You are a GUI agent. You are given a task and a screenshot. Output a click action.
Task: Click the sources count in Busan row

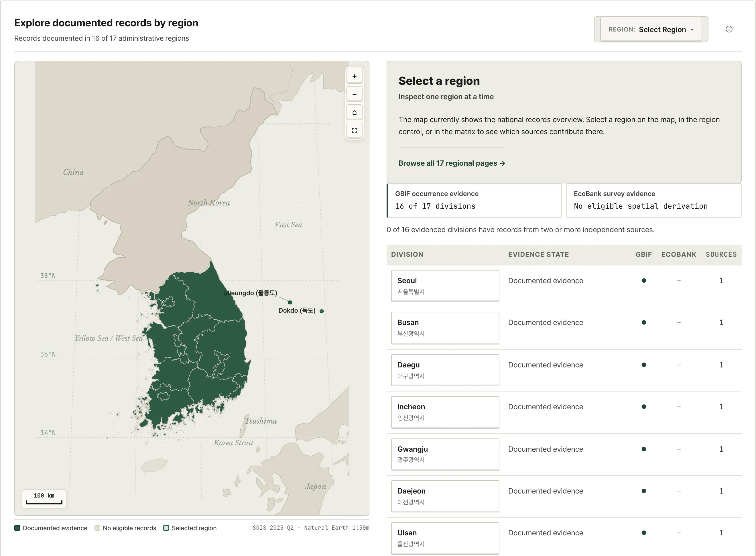coord(721,322)
